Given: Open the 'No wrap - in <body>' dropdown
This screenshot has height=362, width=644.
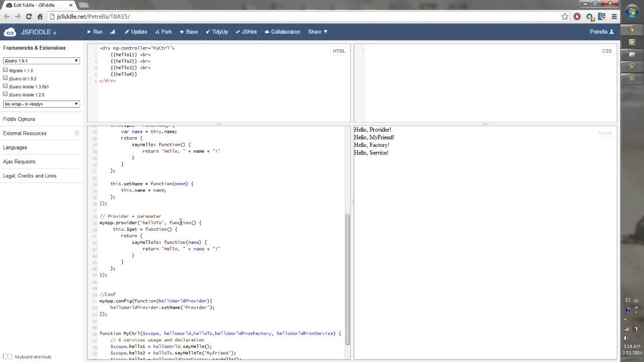Looking at the screenshot, I should [41, 104].
